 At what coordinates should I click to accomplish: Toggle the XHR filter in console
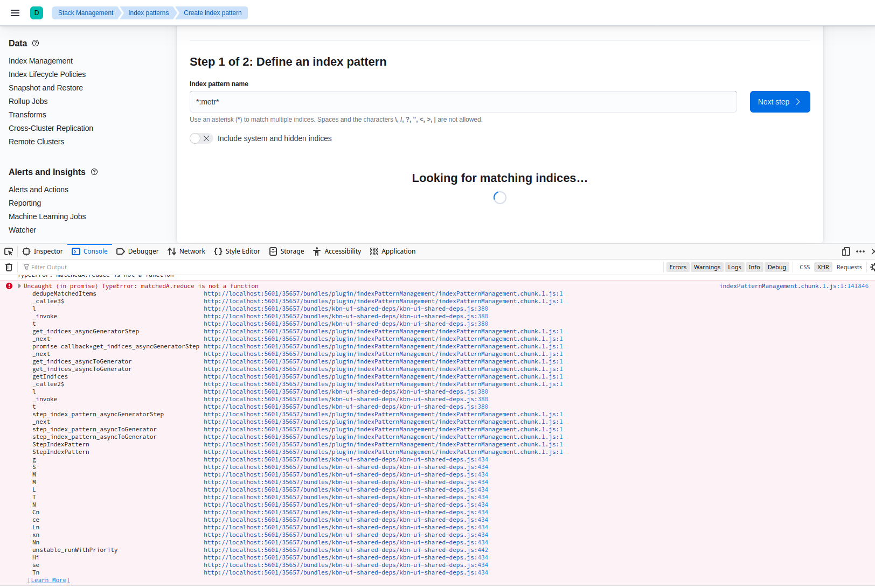[x=823, y=267]
